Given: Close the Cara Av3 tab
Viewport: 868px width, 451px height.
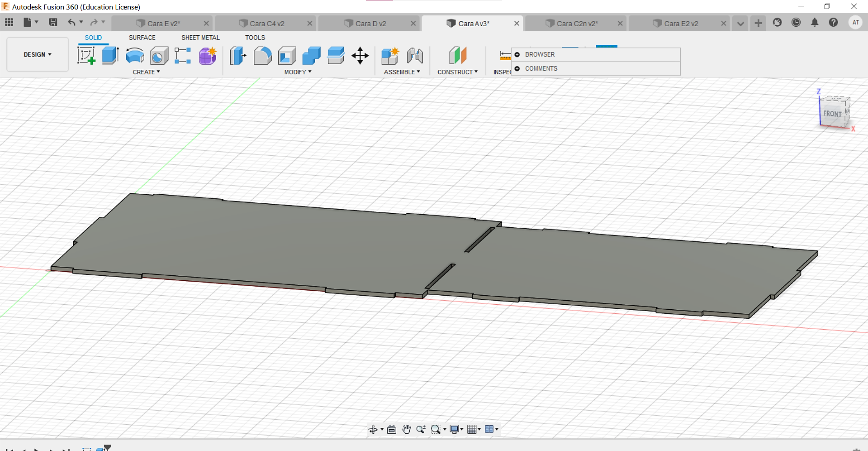Looking at the screenshot, I should pos(517,24).
